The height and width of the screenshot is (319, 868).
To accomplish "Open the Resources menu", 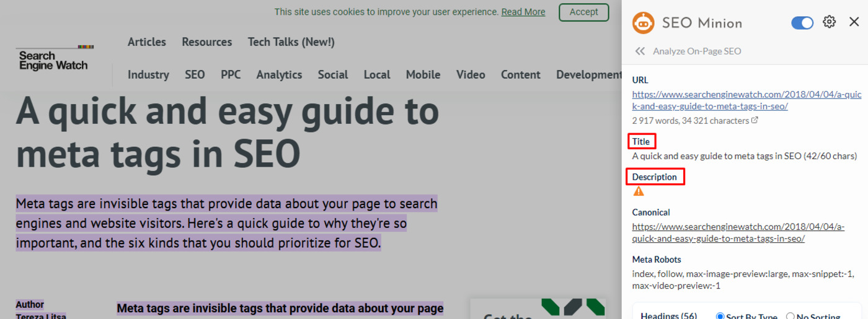I will 206,42.
